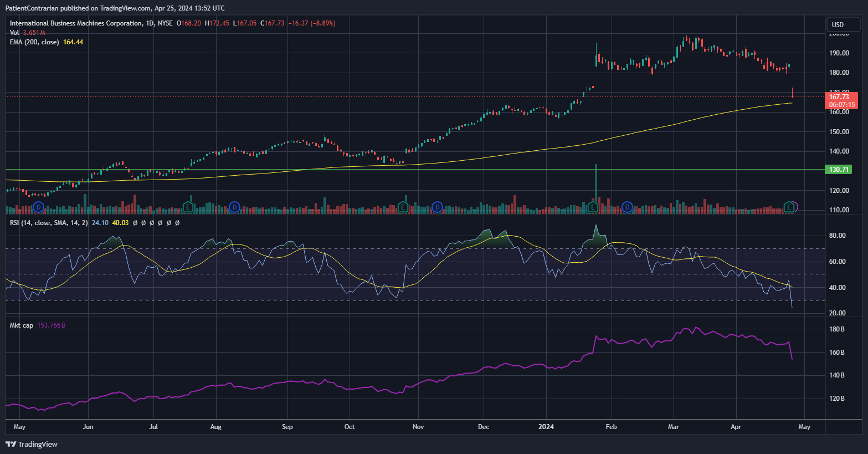Click the green 130.71 price label
868x454 pixels.
tap(839, 170)
